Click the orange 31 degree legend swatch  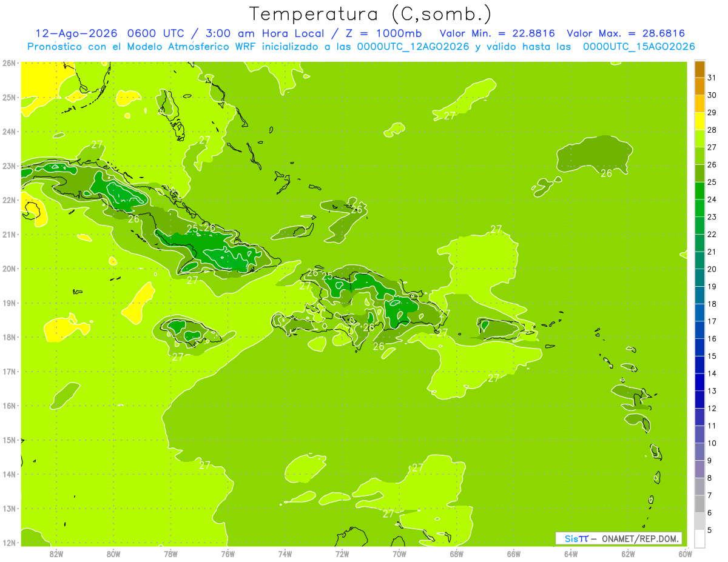pyautogui.click(x=699, y=70)
